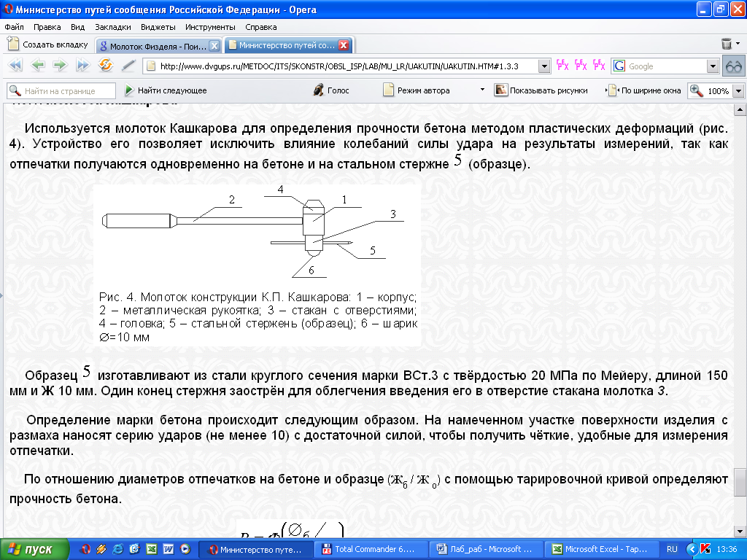The height and width of the screenshot is (560, 747).
Task: Click the second pink search-engine icon
Action: tap(581, 65)
